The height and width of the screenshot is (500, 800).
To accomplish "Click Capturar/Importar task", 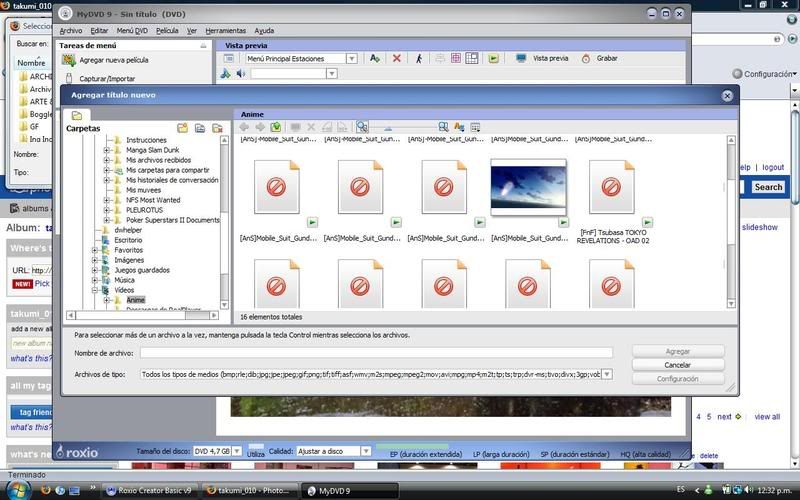I will pos(107,79).
